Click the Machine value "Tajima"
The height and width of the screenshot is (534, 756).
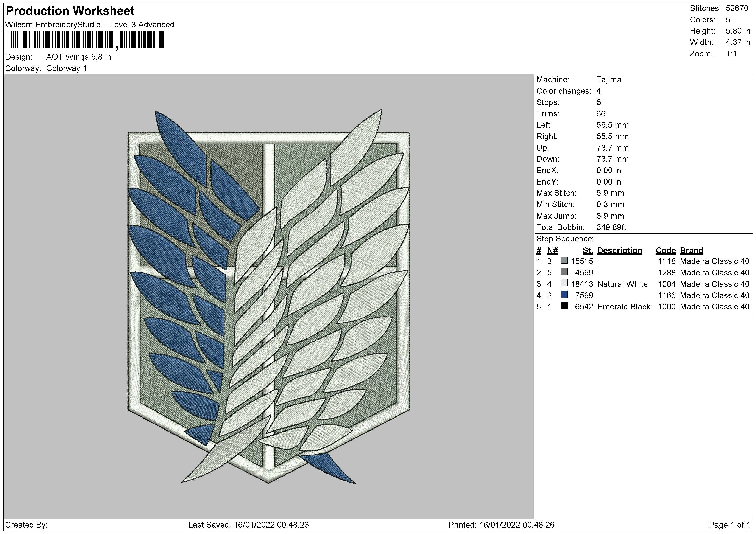(609, 80)
